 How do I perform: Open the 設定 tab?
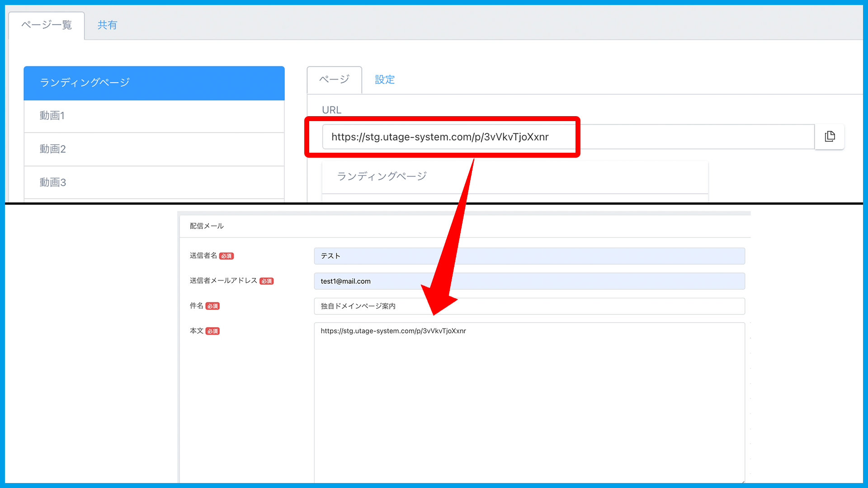(x=385, y=80)
